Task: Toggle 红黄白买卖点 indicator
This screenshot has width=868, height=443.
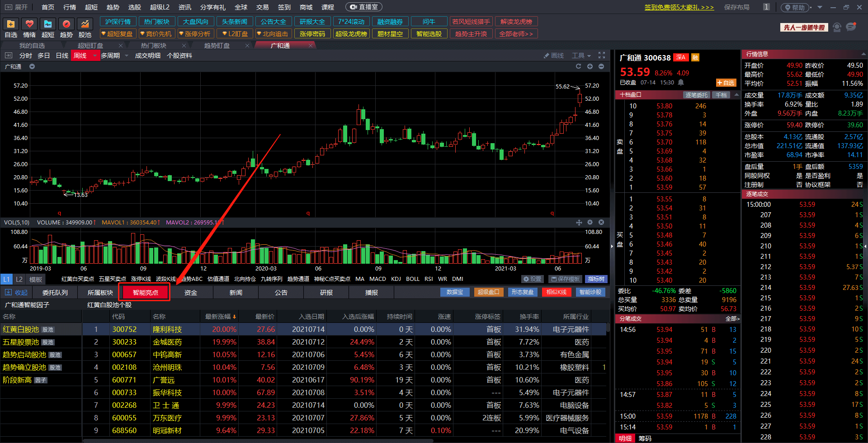Action: click(78, 279)
